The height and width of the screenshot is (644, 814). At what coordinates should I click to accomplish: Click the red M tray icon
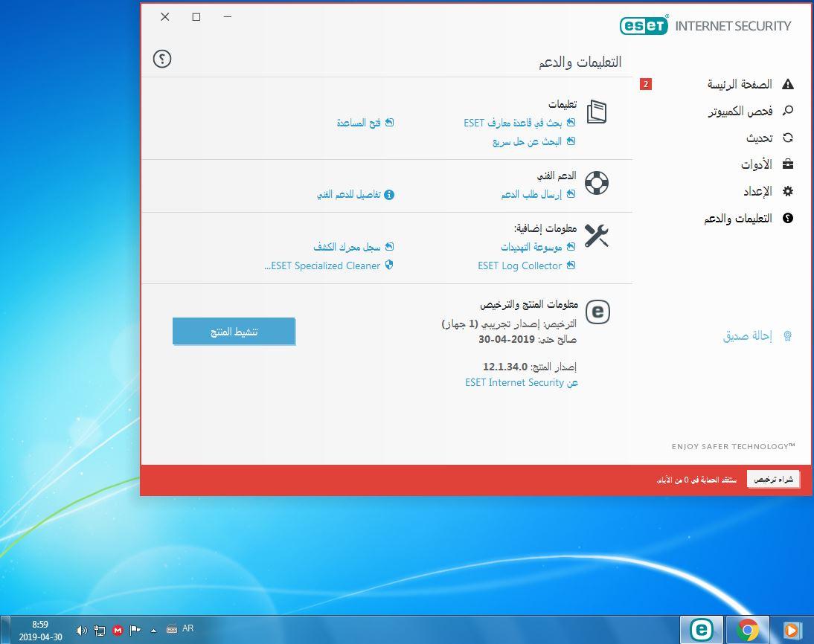(x=118, y=630)
